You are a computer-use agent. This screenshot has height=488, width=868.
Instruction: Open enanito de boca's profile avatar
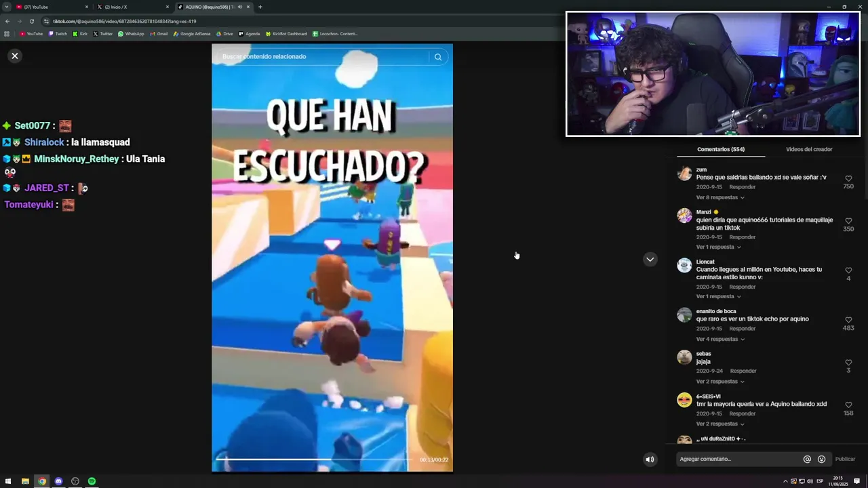pos(684,314)
